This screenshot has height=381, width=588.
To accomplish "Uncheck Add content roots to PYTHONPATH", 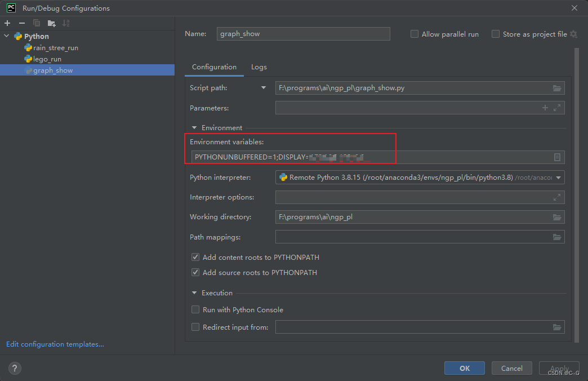I will 195,257.
